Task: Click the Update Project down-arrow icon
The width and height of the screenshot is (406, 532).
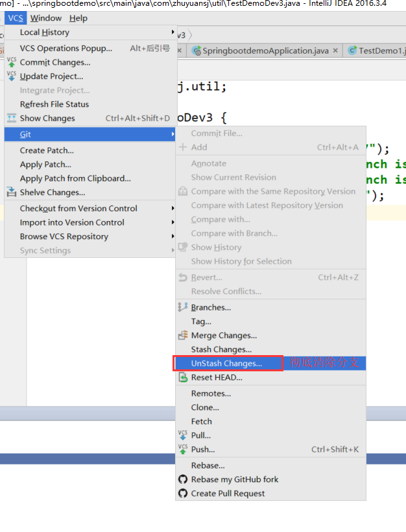Action: click(x=12, y=76)
